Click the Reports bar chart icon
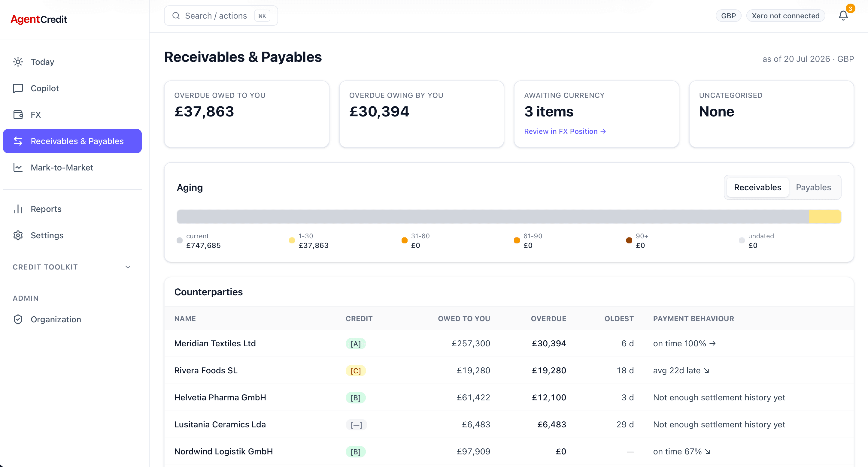This screenshot has height=467, width=868. pyautogui.click(x=18, y=209)
